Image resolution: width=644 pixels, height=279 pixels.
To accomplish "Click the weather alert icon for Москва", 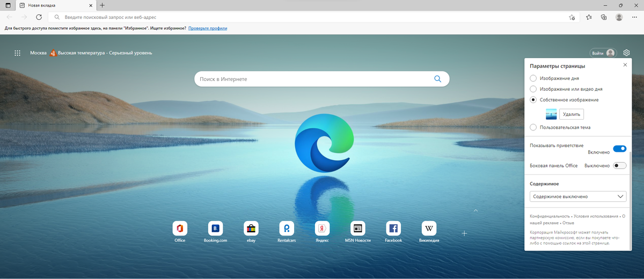I will pyautogui.click(x=53, y=53).
